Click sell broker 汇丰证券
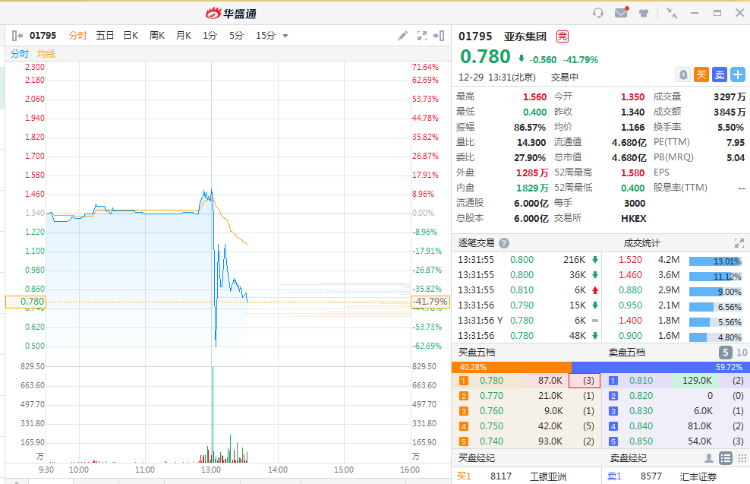 pyautogui.click(x=698, y=476)
